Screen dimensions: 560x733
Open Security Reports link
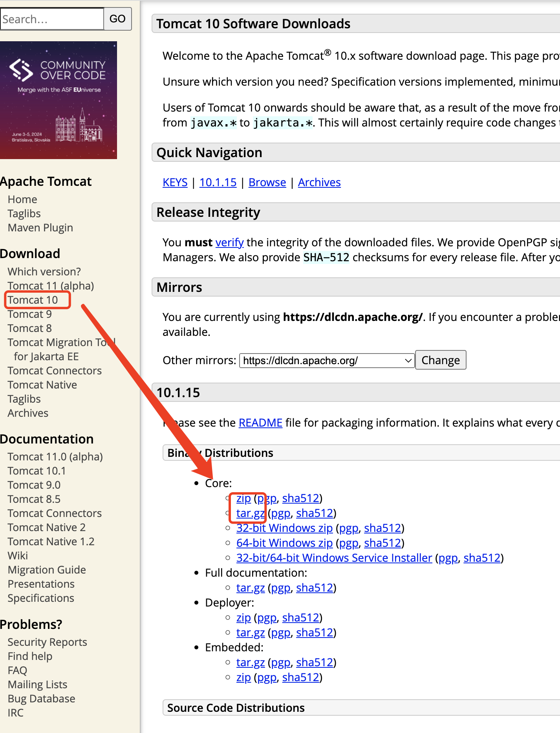[x=48, y=642]
